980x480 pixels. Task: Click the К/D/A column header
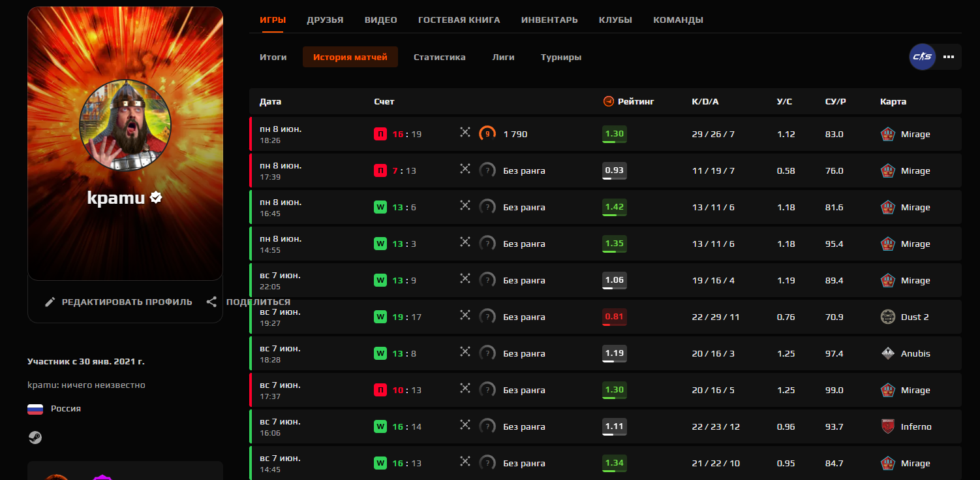click(705, 101)
